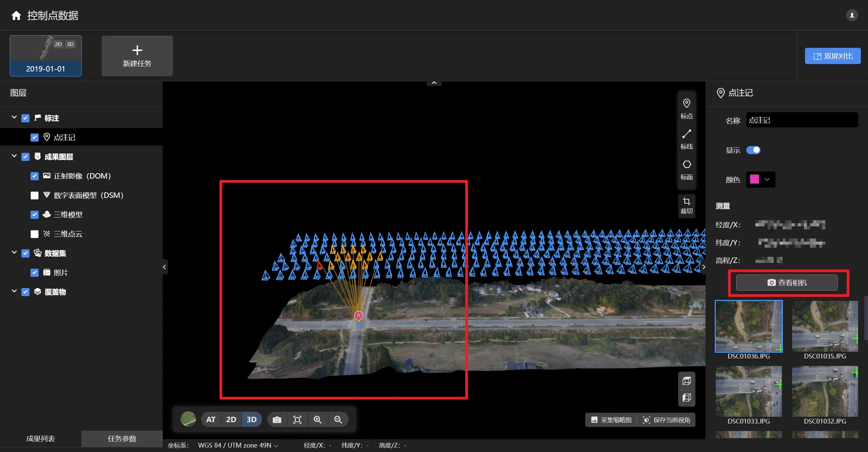The width and height of the screenshot is (868, 452).
Task: Go to home via house icon
Action: tap(16, 16)
